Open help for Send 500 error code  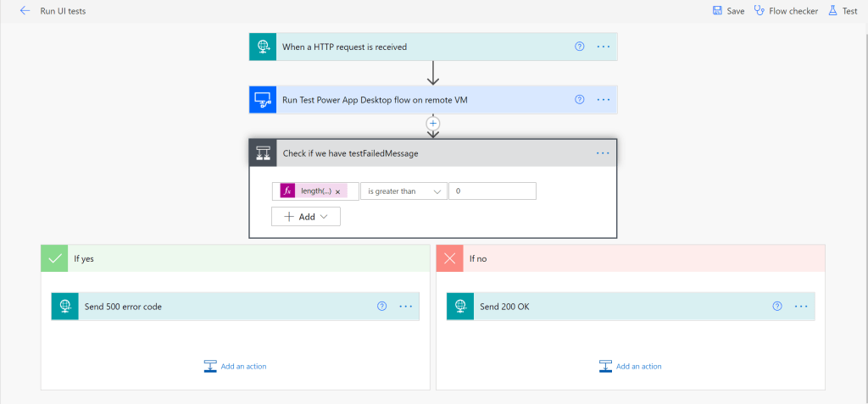[x=381, y=307]
